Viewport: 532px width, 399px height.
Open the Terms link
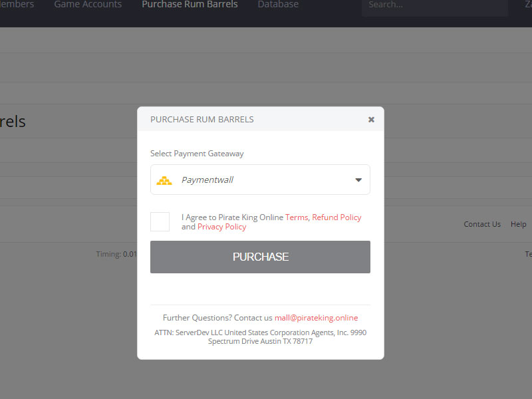(297, 217)
